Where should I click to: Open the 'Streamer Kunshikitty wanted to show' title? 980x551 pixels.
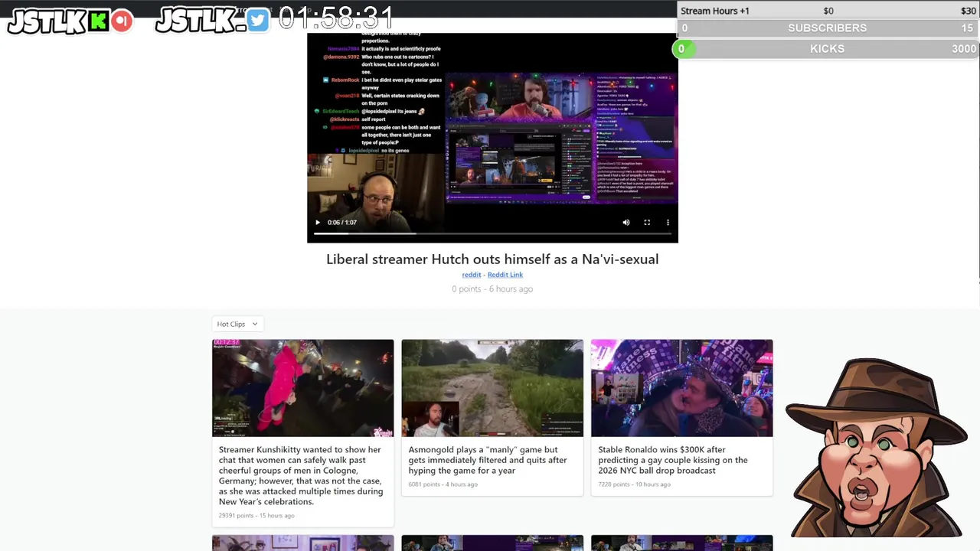click(x=301, y=475)
